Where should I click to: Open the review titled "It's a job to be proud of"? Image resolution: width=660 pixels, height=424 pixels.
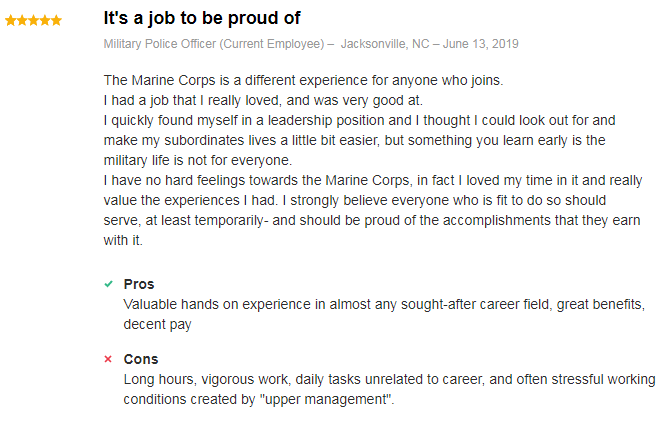(201, 19)
